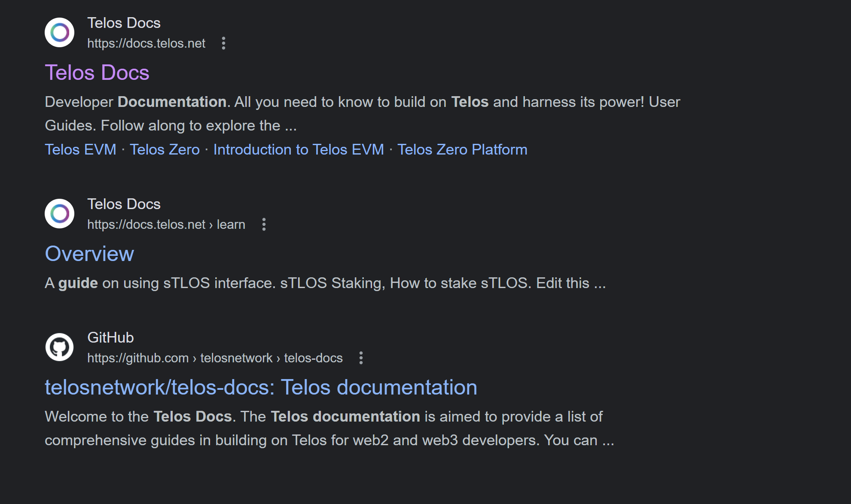Click the GitHub site name label
This screenshot has height=504, width=851.
point(110,337)
